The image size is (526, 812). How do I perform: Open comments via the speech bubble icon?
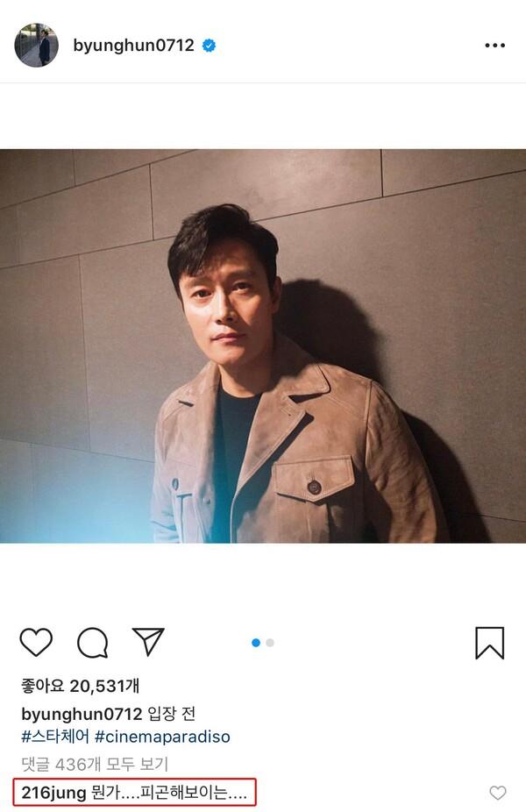93,643
